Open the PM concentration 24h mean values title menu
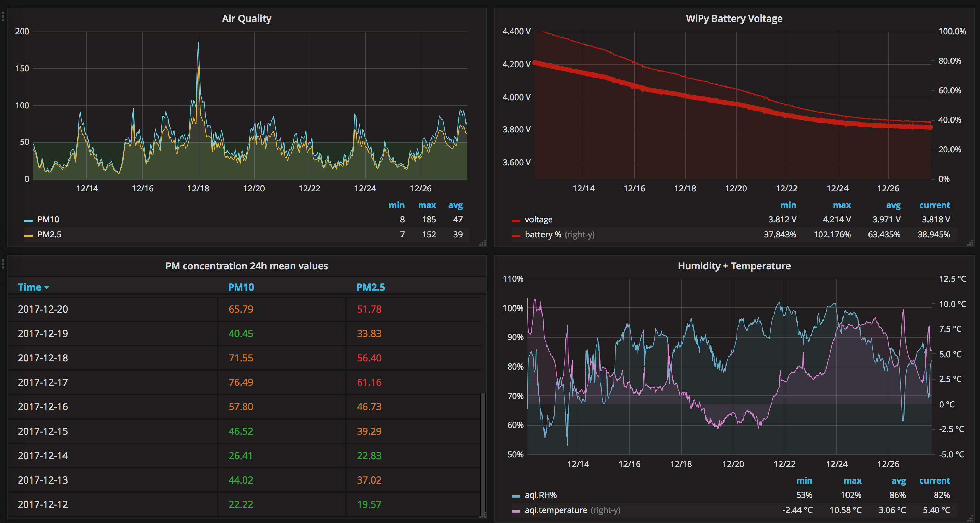Screen dimensions: 980x523 coord(246,266)
